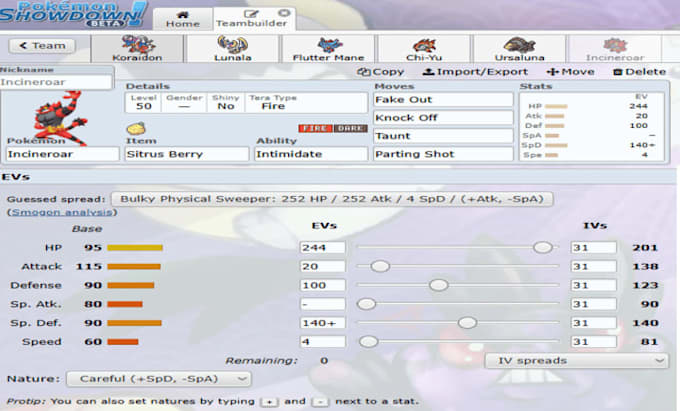The image size is (680, 411).
Task: Edit the Nickname field
Action: [56, 82]
